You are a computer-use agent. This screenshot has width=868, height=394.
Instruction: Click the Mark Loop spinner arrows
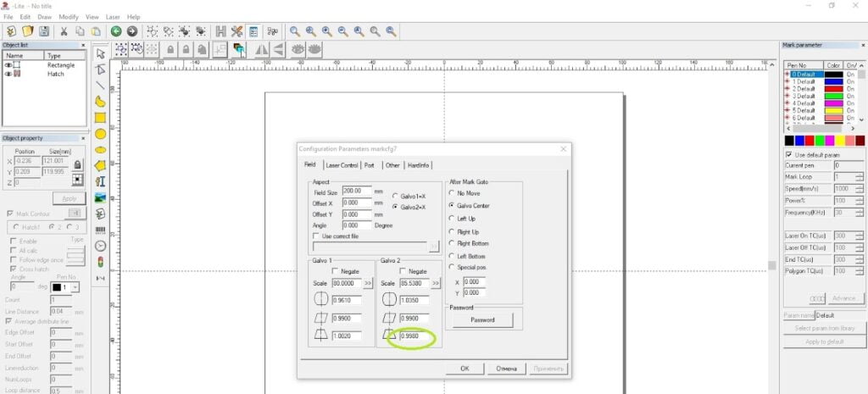coord(860,177)
